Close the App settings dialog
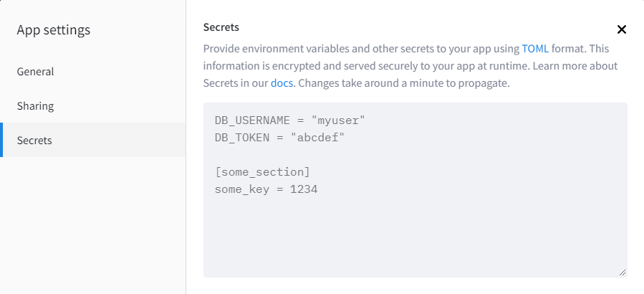 point(621,29)
